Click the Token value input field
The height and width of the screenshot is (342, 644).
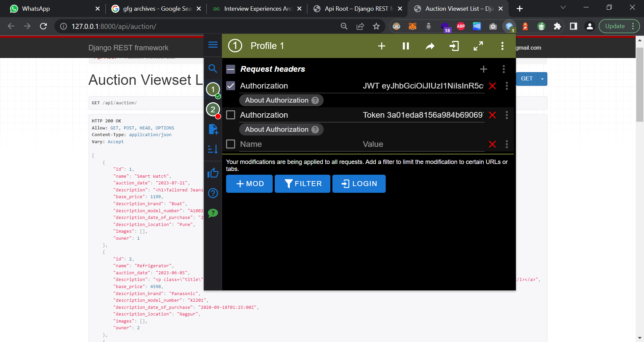point(423,115)
